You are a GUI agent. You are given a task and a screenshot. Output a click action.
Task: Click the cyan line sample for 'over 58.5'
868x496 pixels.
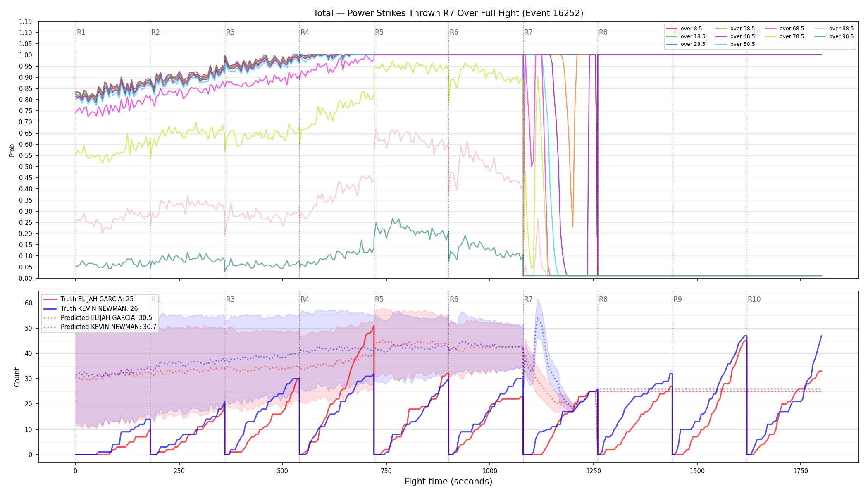(721, 44)
